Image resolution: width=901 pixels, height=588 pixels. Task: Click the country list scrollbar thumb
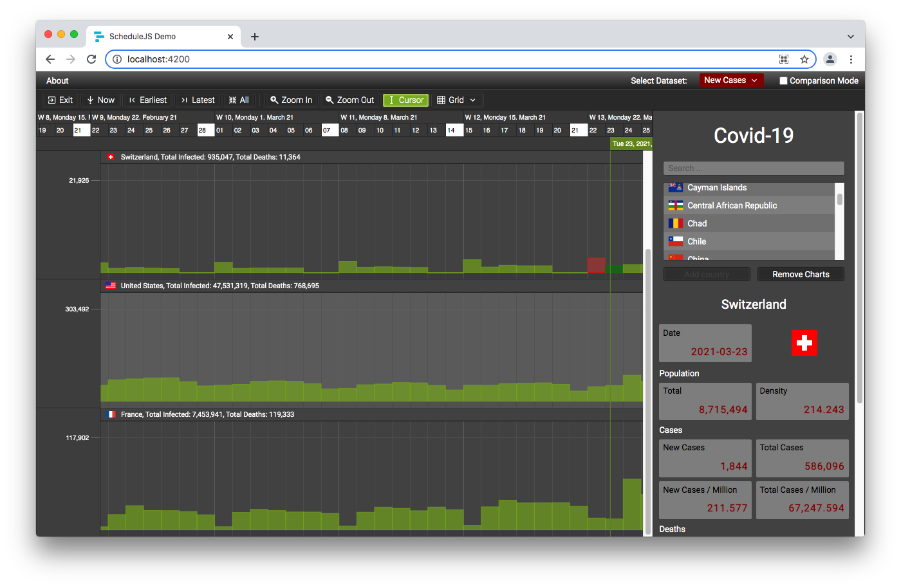click(839, 199)
